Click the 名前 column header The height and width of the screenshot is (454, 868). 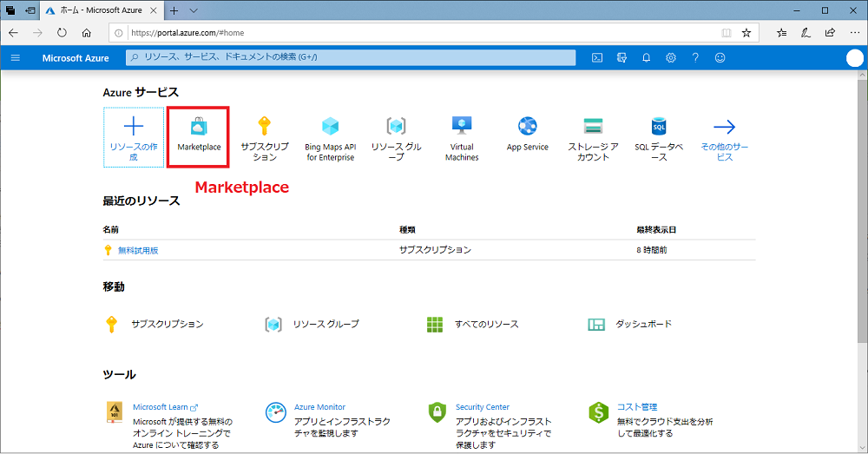111,230
